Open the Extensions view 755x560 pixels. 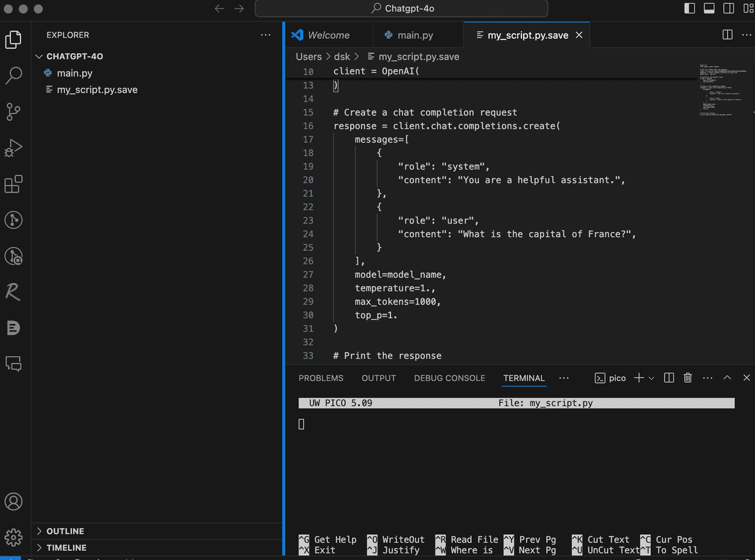coord(13,184)
